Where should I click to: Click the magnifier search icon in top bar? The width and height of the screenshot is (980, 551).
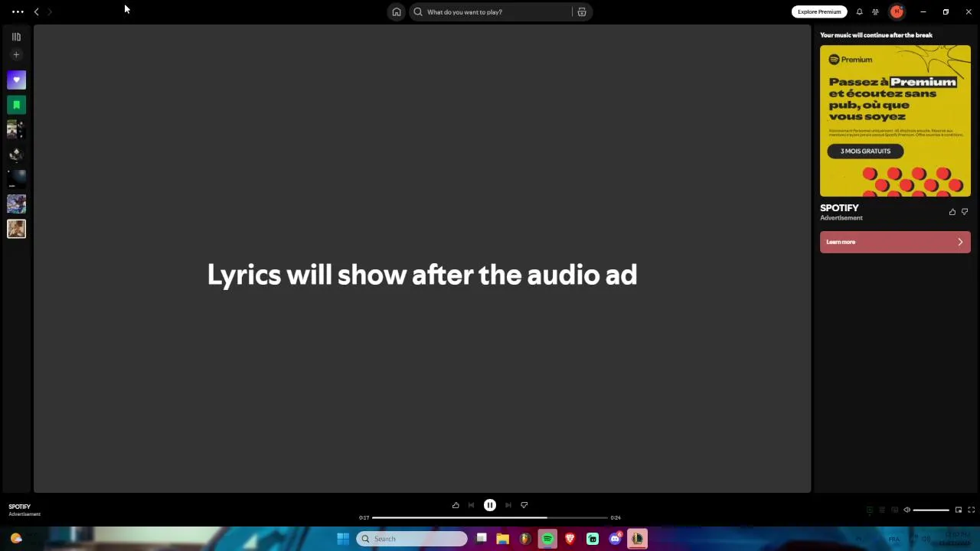tap(418, 11)
